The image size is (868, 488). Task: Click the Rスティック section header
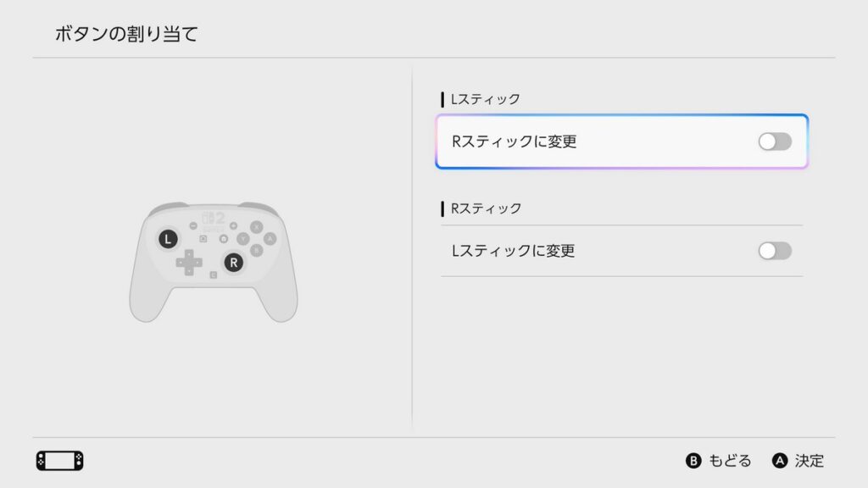[486, 208]
